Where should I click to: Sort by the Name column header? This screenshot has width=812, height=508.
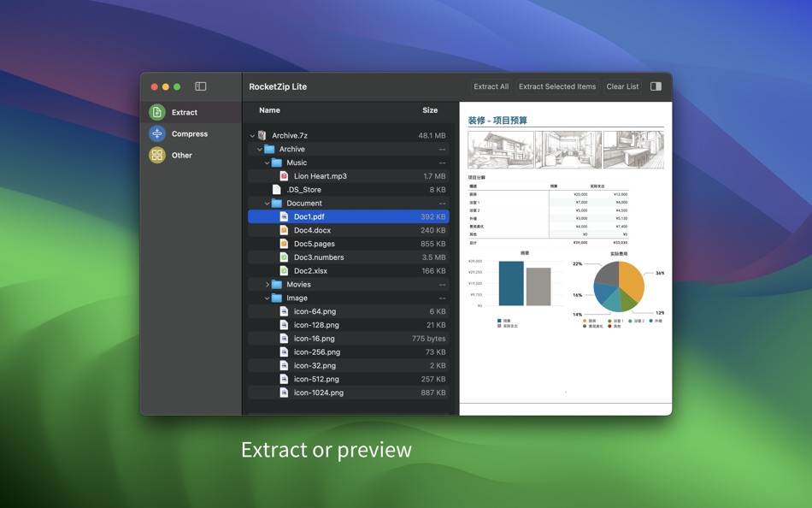pyautogui.click(x=269, y=110)
